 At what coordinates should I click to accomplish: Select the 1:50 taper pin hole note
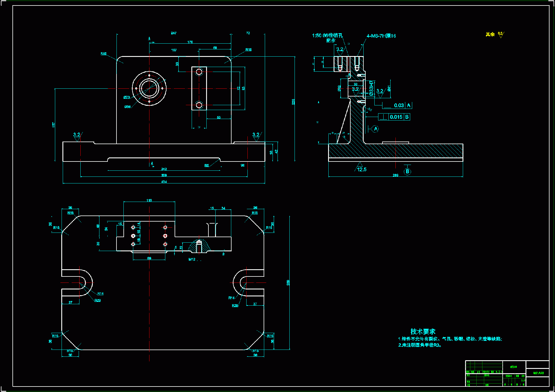327,36
